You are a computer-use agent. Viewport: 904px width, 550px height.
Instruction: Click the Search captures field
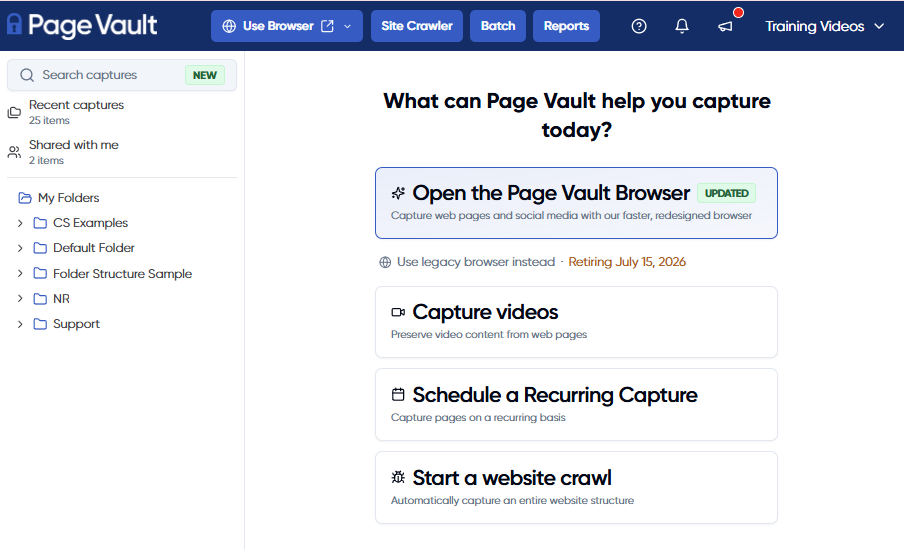coord(122,75)
